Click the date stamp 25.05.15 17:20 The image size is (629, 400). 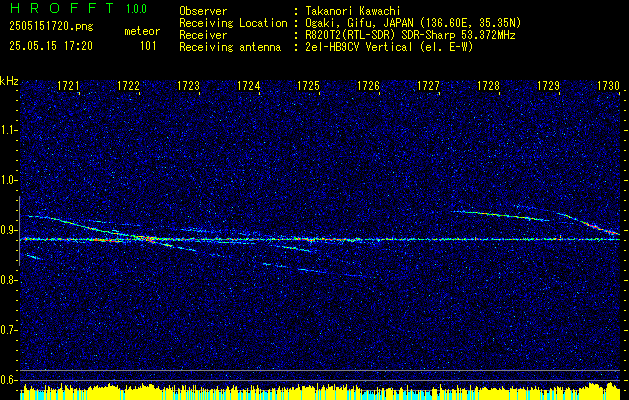point(51,46)
